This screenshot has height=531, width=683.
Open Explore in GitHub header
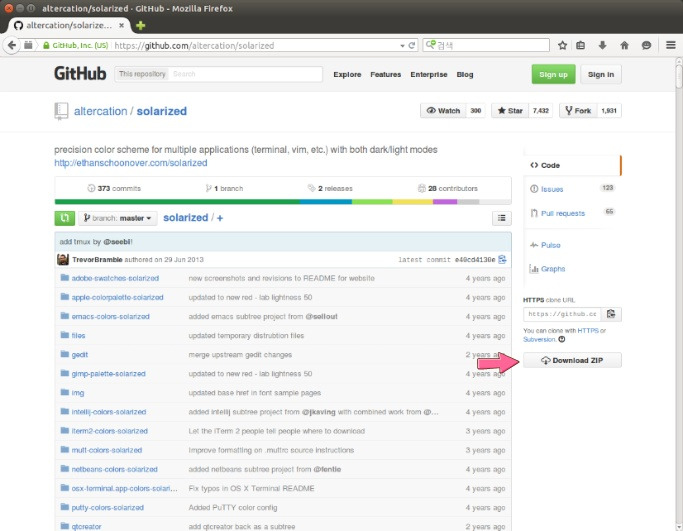click(347, 74)
